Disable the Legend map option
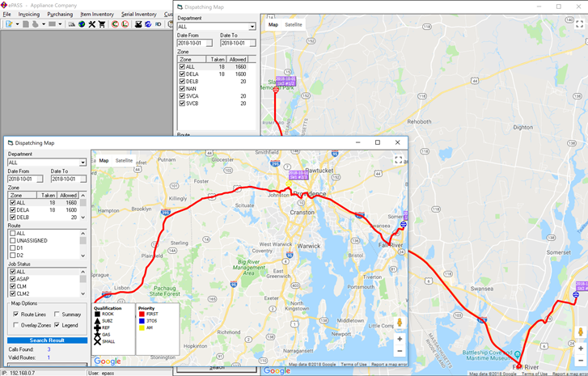Viewport: 588px width, 376px height. tap(57, 325)
